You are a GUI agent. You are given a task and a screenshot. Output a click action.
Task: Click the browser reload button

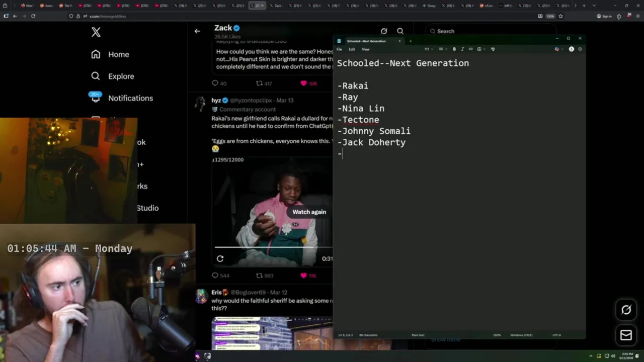33,16
